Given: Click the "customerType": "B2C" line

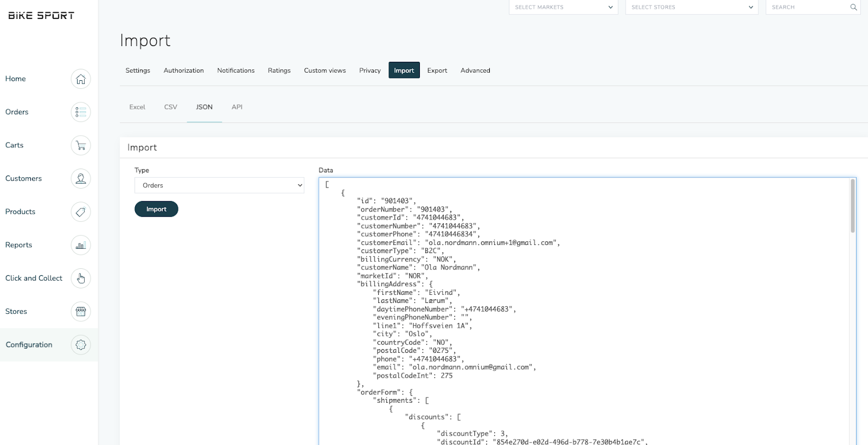Looking at the screenshot, I should point(400,251).
